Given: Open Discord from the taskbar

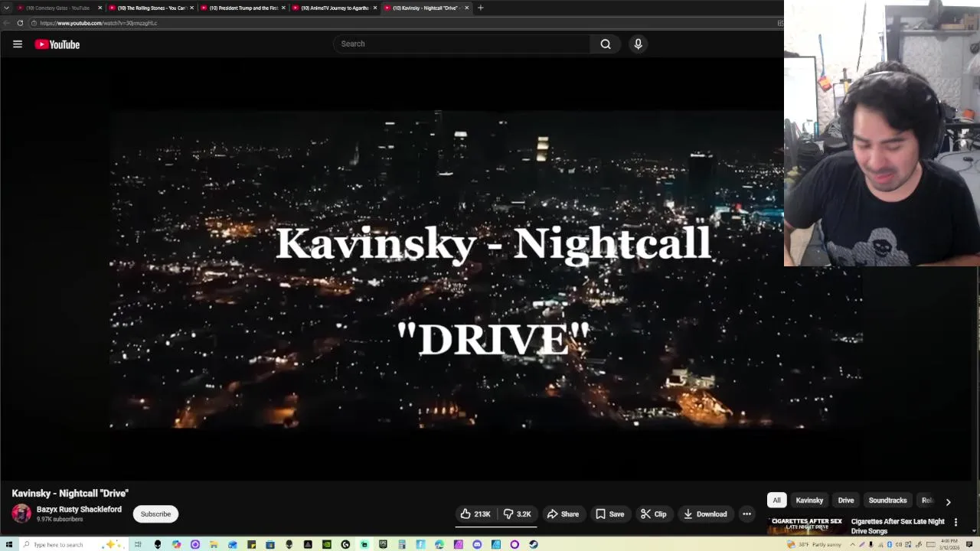Looking at the screenshot, I should pyautogui.click(x=477, y=544).
